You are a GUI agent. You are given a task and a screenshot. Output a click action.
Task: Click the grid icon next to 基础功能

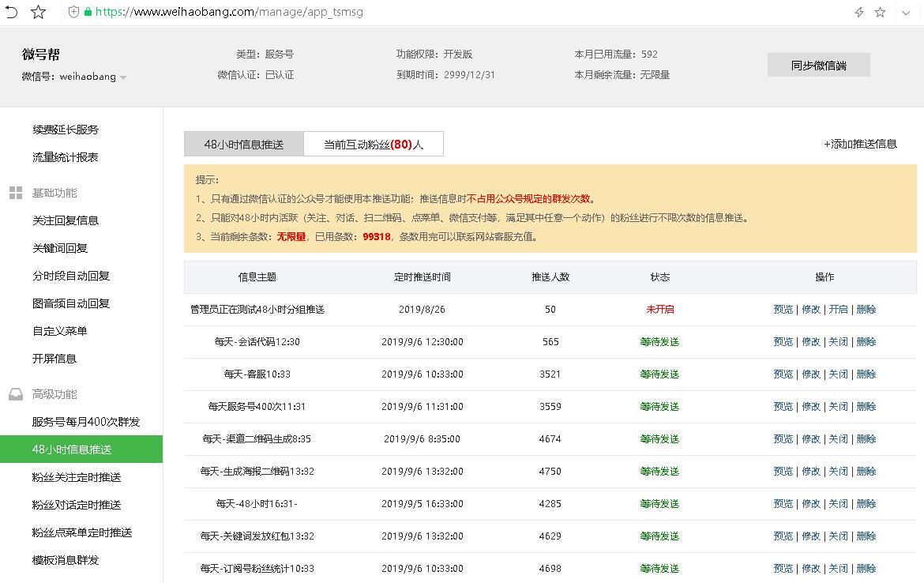point(15,193)
